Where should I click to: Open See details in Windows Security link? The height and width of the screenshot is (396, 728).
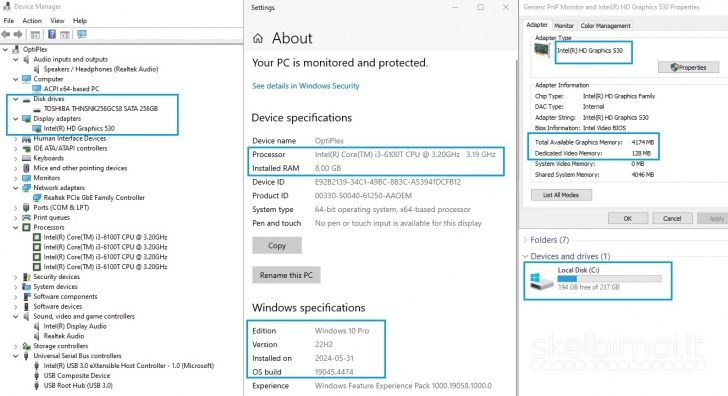[306, 86]
